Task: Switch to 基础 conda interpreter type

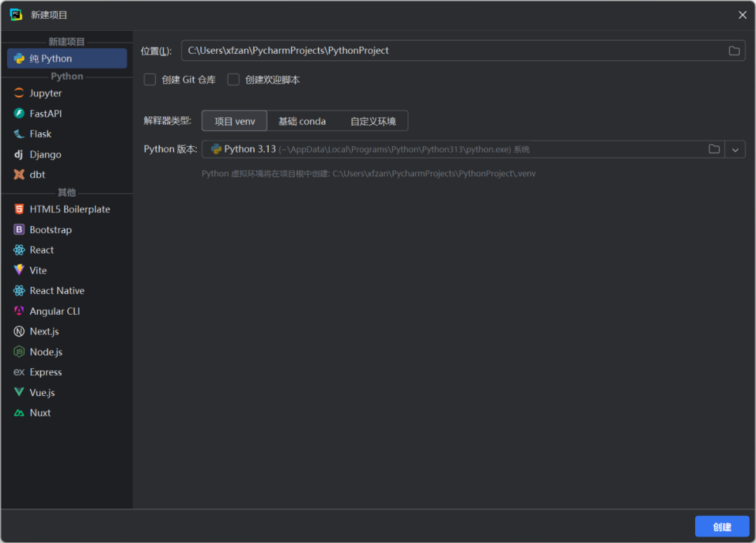Action: point(302,121)
